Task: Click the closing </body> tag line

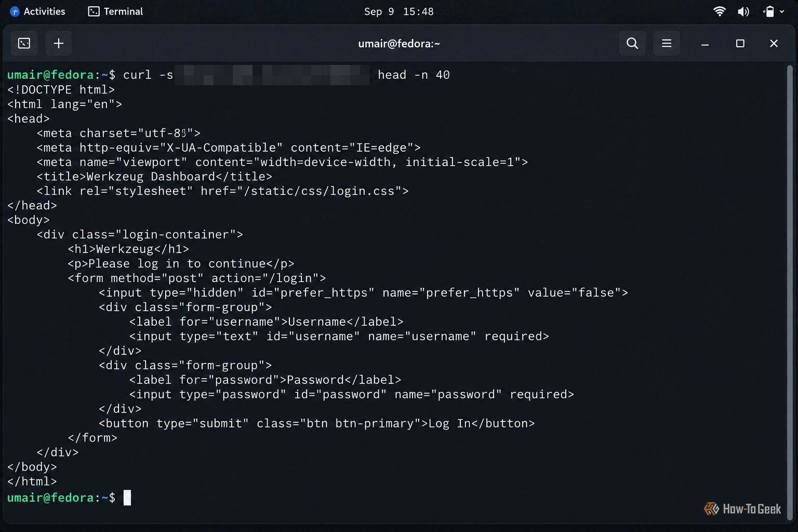Action: [x=32, y=468]
